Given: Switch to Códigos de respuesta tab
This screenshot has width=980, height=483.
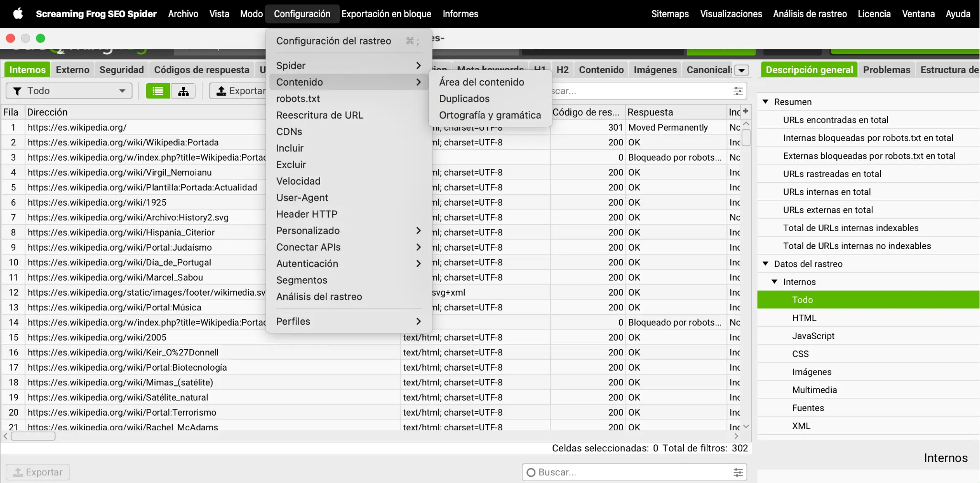Looking at the screenshot, I should pos(201,70).
